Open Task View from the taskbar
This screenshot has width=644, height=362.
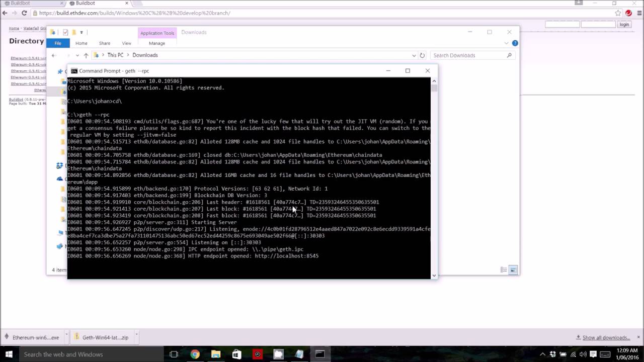[x=174, y=354]
